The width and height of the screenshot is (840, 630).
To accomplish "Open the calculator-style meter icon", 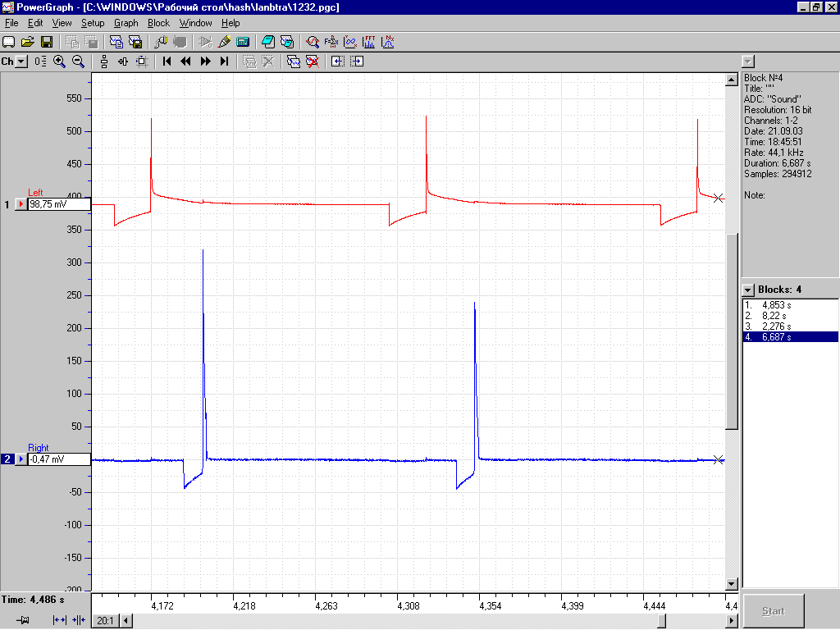I will click(x=243, y=42).
